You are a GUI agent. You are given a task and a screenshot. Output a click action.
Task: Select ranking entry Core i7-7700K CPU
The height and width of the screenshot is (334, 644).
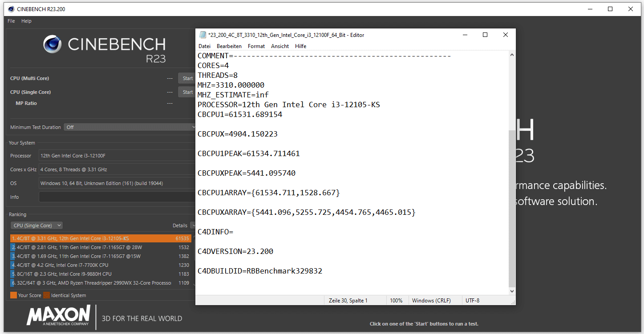coord(101,265)
